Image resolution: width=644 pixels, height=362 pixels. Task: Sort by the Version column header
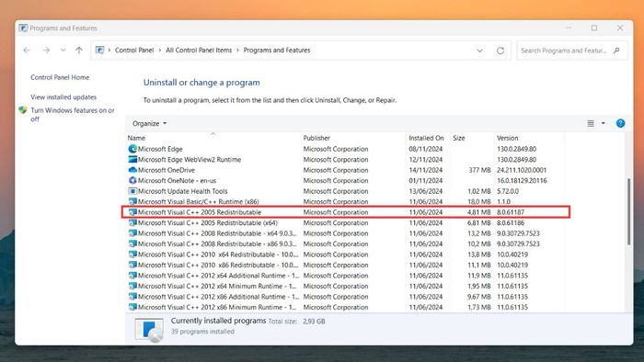point(507,138)
